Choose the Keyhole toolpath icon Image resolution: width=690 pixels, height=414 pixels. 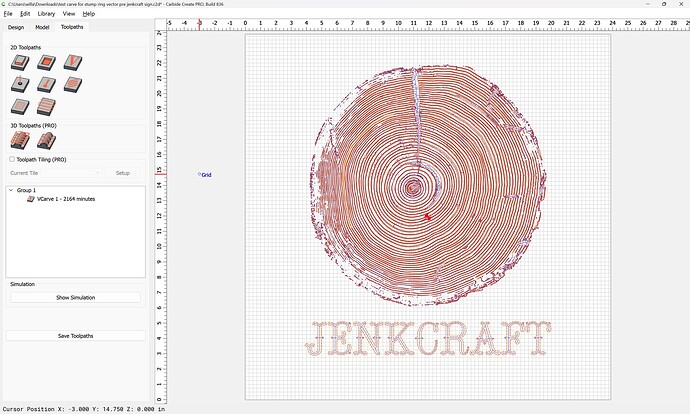coord(46,85)
